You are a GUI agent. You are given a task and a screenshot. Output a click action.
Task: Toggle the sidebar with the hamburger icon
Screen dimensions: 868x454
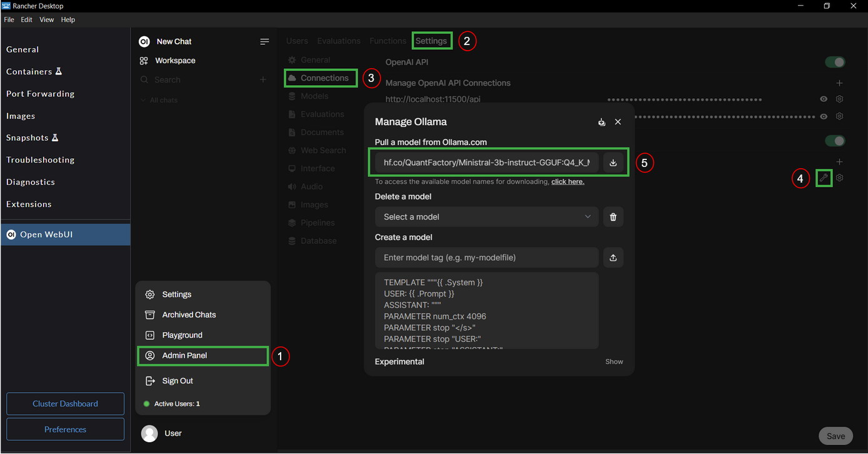pyautogui.click(x=264, y=41)
